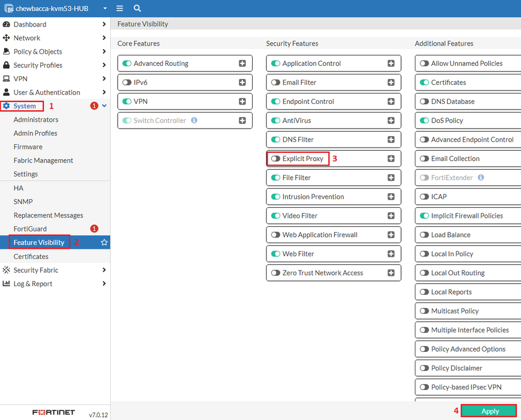Click the plus icon for Zero Trust Network Access
The image size is (521, 420).
point(391,273)
